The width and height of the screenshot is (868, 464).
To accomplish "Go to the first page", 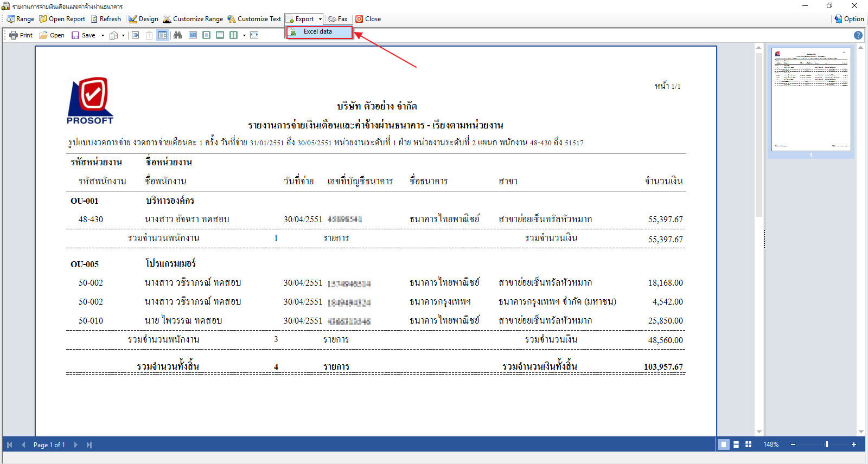I will click(x=10, y=445).
